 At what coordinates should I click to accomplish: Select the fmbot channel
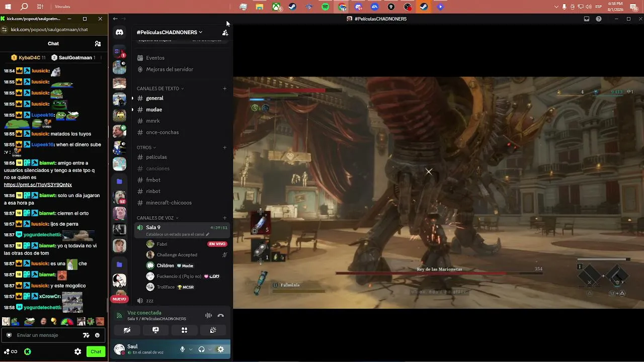pos(182,180)
